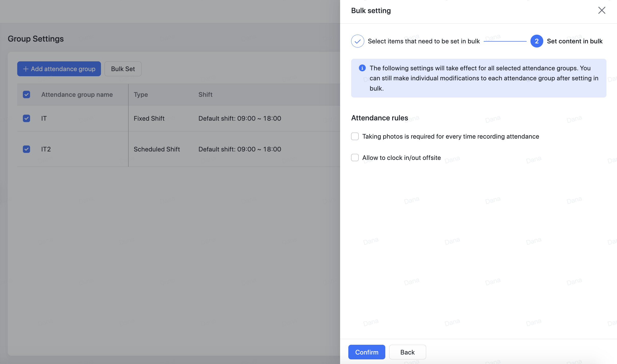This screenshot has width=617, height=364.
Task: Click the plus icon on Add attendance group
Action: click(x=26, y=69)
